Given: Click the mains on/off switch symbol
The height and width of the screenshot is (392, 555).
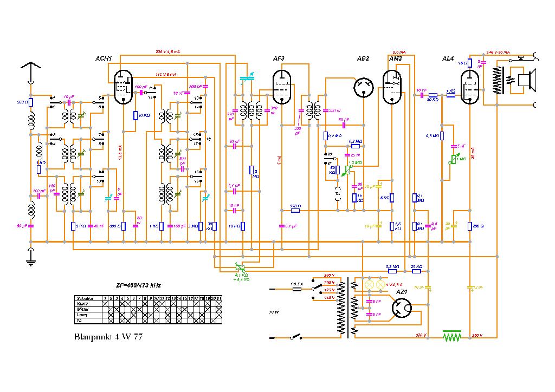Looking at the screenshot, I should point(296,337).
